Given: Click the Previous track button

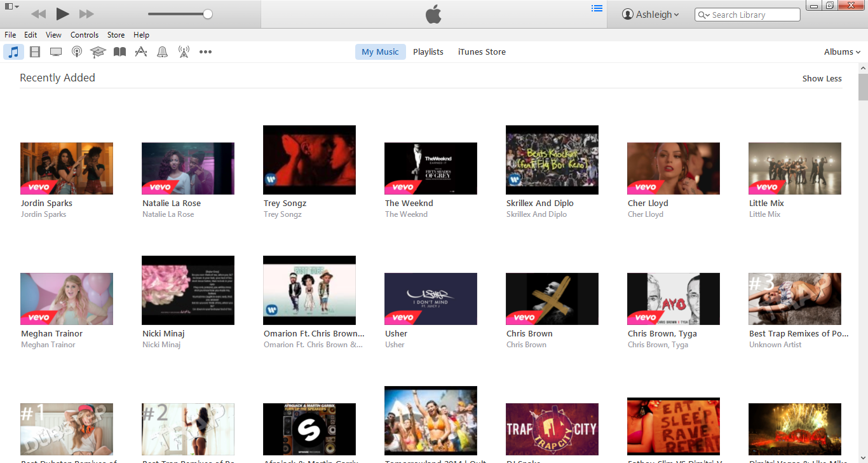Looking at the screenshot, I should [x=38, y=14].
